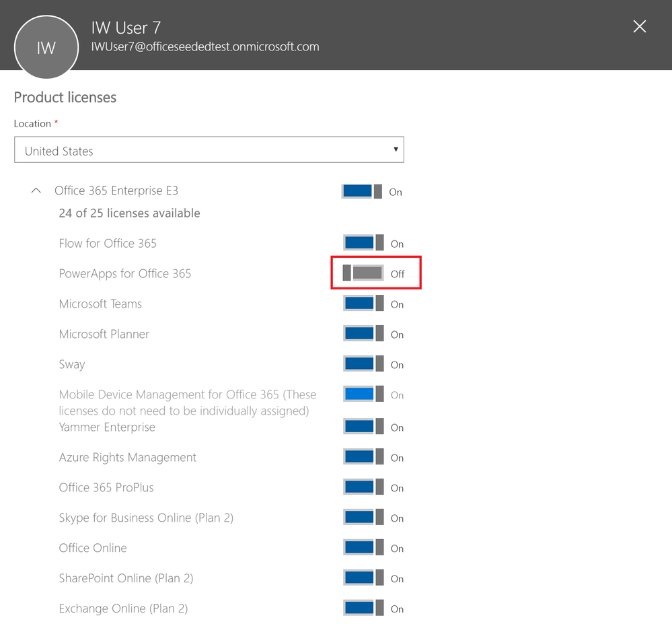Open the Location dropdown showing United States
The width and height of the screenshot is (672, 624).
click(209, 149)
